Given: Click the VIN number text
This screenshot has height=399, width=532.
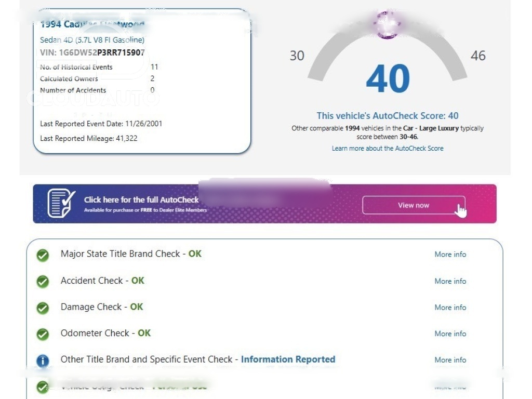Looking at the screenshot, I should 92,52.
